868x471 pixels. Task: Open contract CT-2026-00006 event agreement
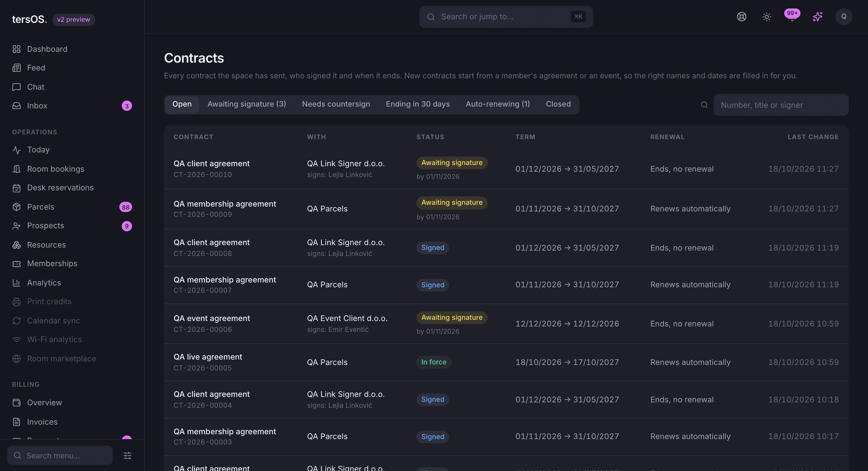506,324
